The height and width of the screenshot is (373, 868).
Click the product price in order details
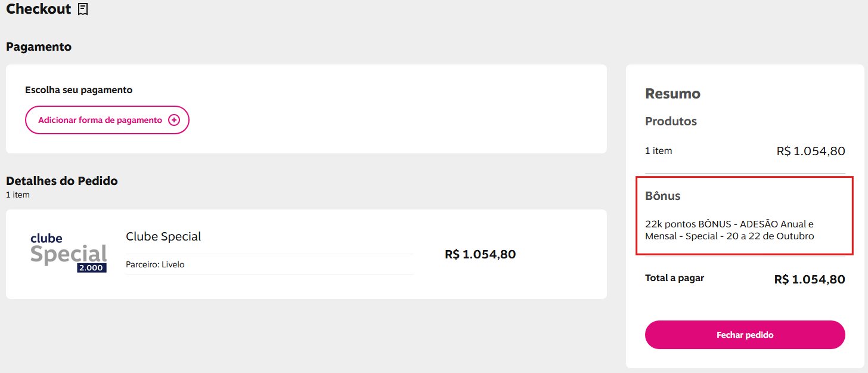tap(480, 254)
